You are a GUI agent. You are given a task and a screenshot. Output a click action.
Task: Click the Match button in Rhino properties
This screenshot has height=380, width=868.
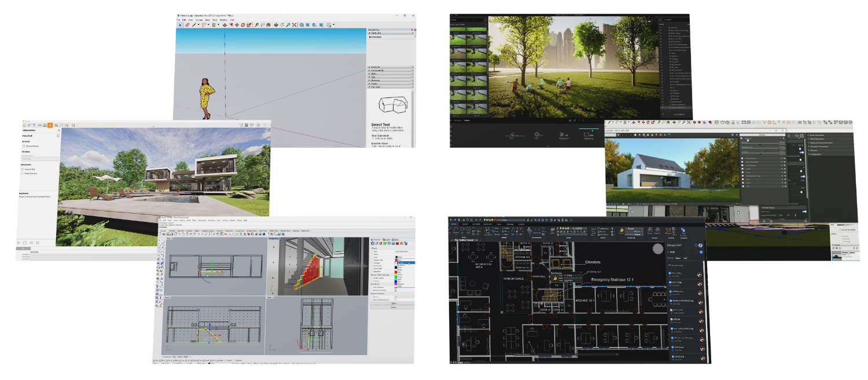(394, 302)
